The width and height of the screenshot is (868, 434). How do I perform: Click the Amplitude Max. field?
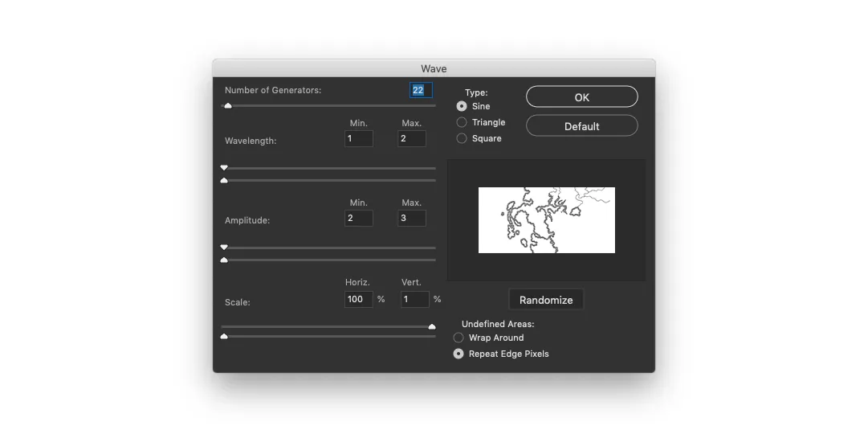click(x=411, y=219)
